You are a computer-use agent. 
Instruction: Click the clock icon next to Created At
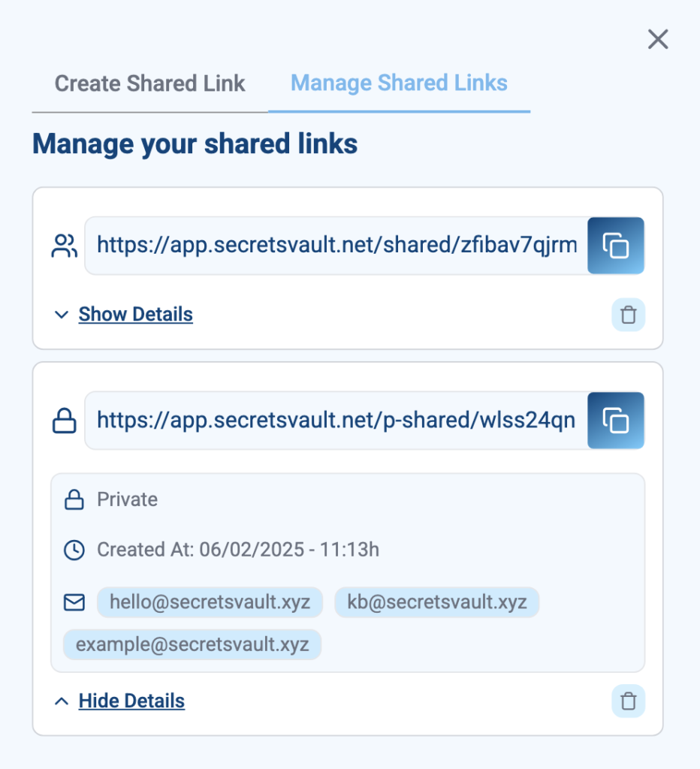click(74, 550)
